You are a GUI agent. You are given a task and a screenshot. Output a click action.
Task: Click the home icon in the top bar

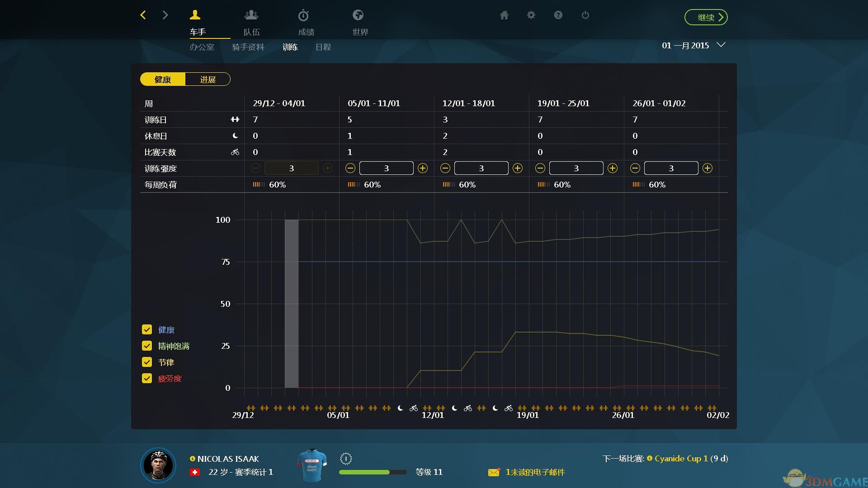(x=504, y=15)
